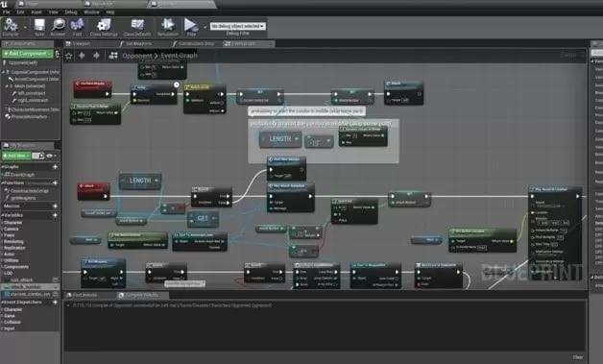Open the Compile options dropdown arrow
Image resolution: width=603 pixels, height=364 pixels.
[25, 27]
